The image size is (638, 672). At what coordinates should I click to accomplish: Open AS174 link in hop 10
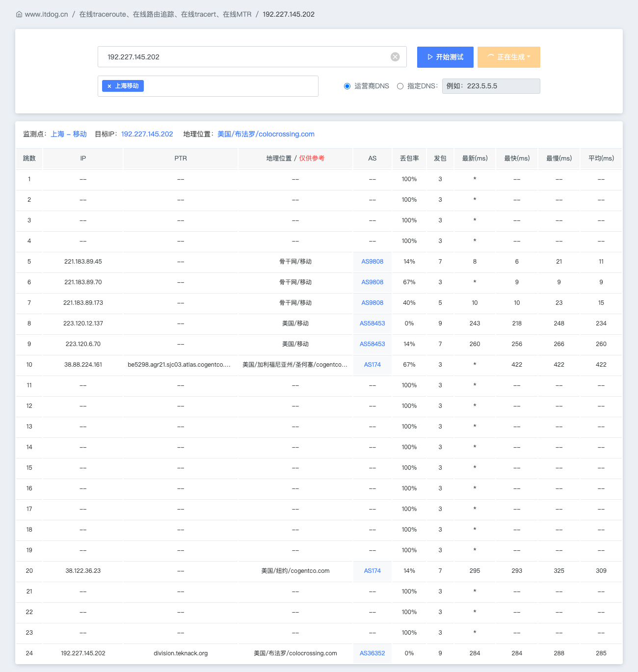pos(372,365)
